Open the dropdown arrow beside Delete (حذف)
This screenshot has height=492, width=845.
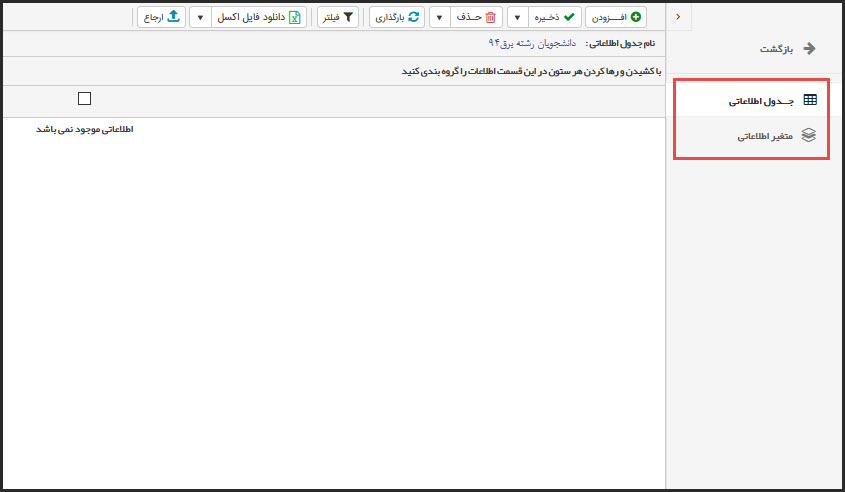pos(439,17)
